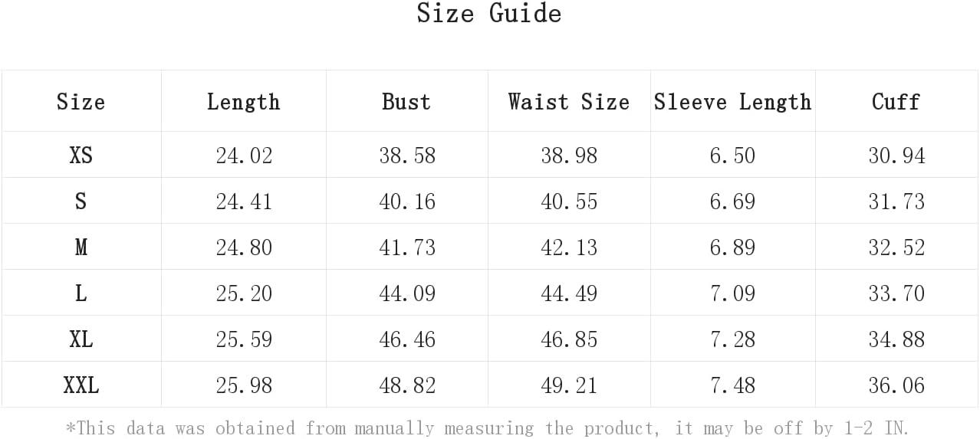Viewport: 980px width, 439px height.
Task: Click the Size Guide title
Action: [x=489, y=14]
